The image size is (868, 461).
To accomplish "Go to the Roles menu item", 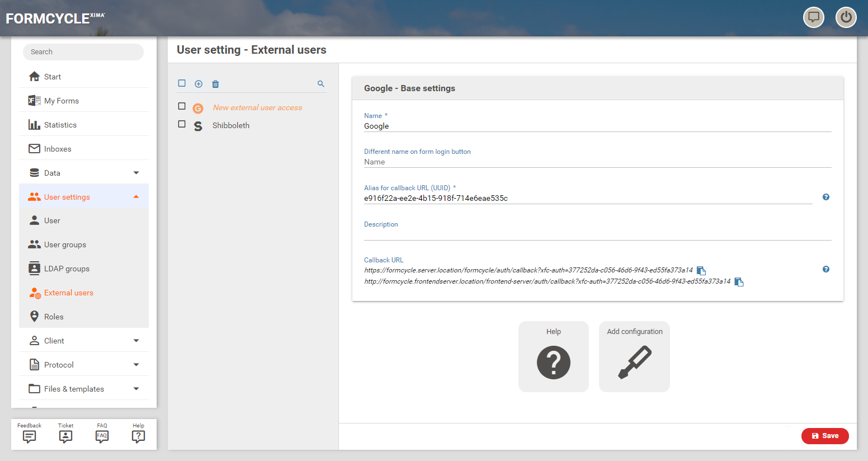I will pos(54,317).
